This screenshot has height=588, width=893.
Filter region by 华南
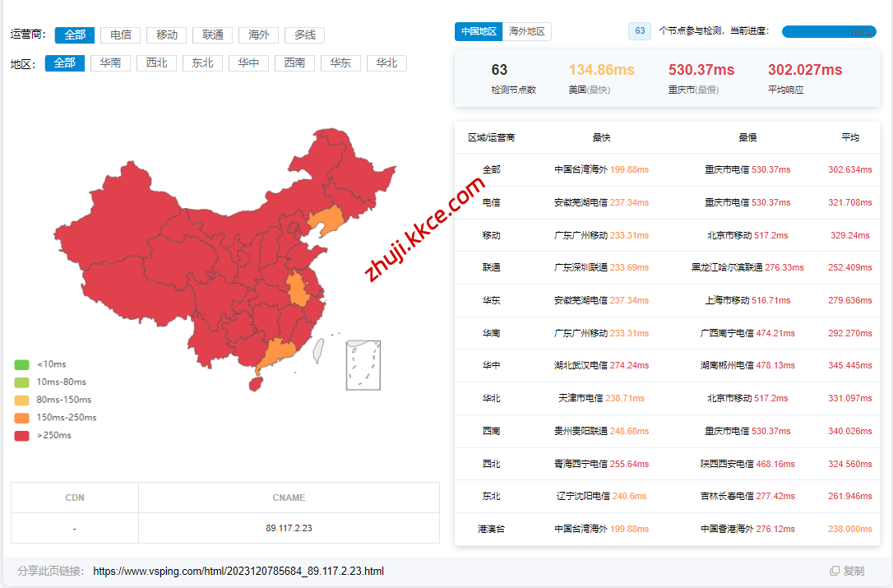[110, 63]
